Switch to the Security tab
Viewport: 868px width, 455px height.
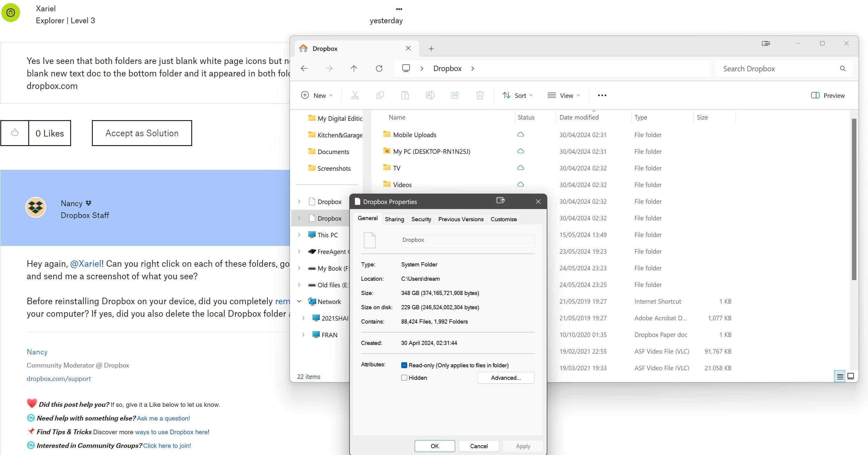click(x=421, y=219)
